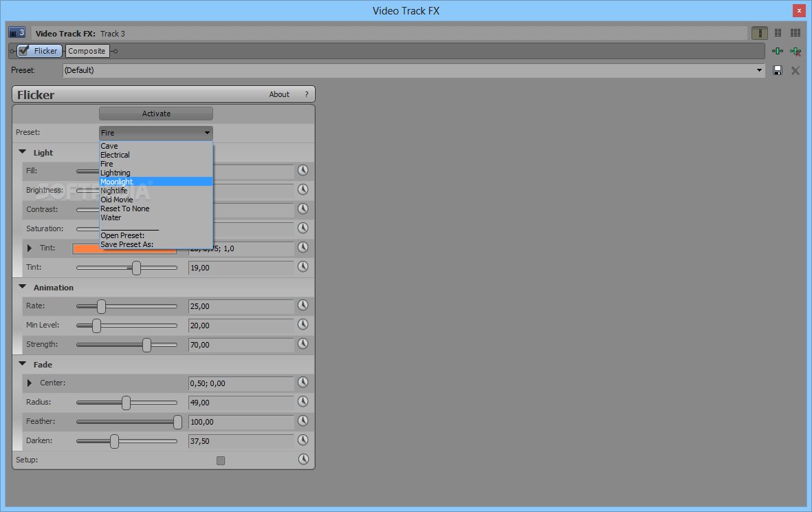The width and height of the screenshot is (812, 512).
Task: Select Fire in the preset list
Action: point(156,164)
